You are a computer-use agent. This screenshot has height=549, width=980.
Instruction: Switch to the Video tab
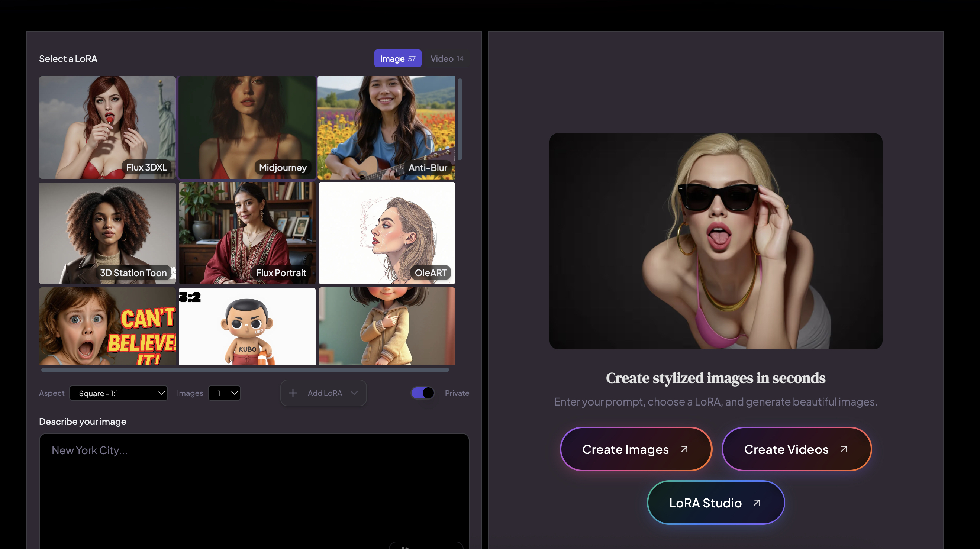coord(446,59)
